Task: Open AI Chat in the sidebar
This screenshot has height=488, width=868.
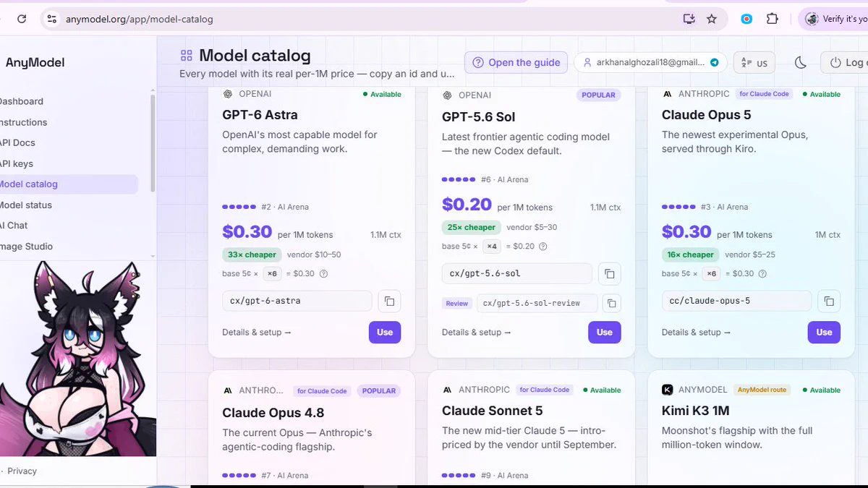Action: click(x=14, y=226)
